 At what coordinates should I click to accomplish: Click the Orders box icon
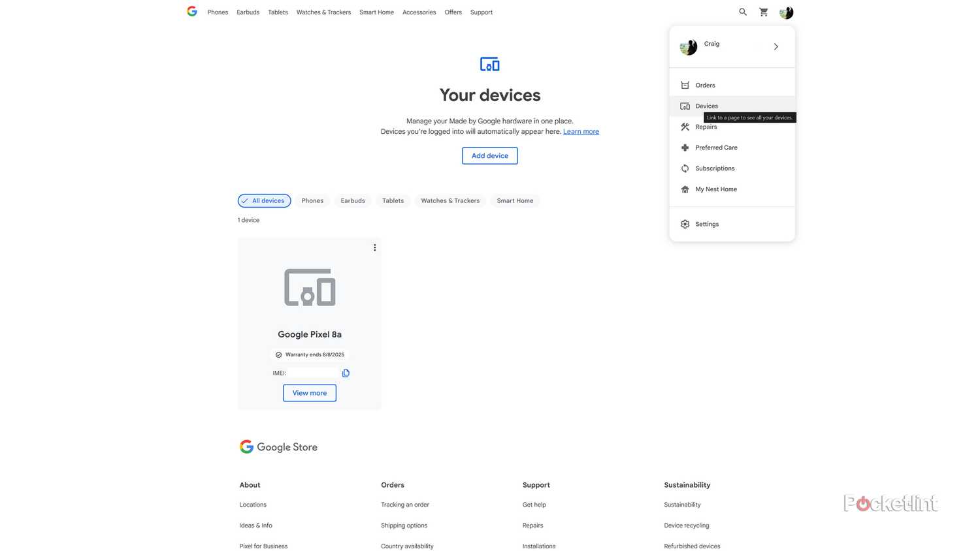(x=685, y=86)
